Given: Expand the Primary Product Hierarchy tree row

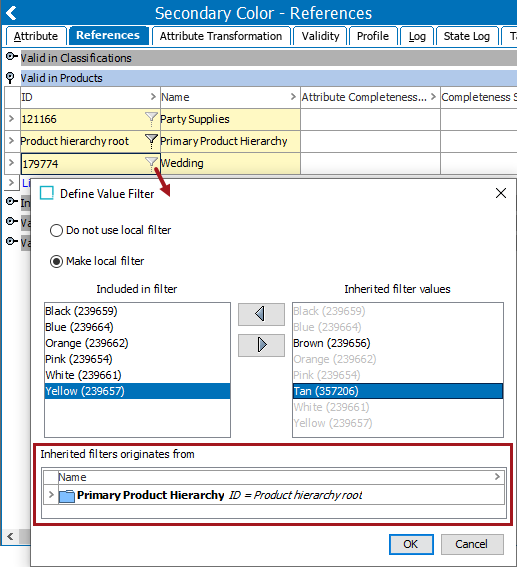Looking at the screenshot, I should (51, 494).
